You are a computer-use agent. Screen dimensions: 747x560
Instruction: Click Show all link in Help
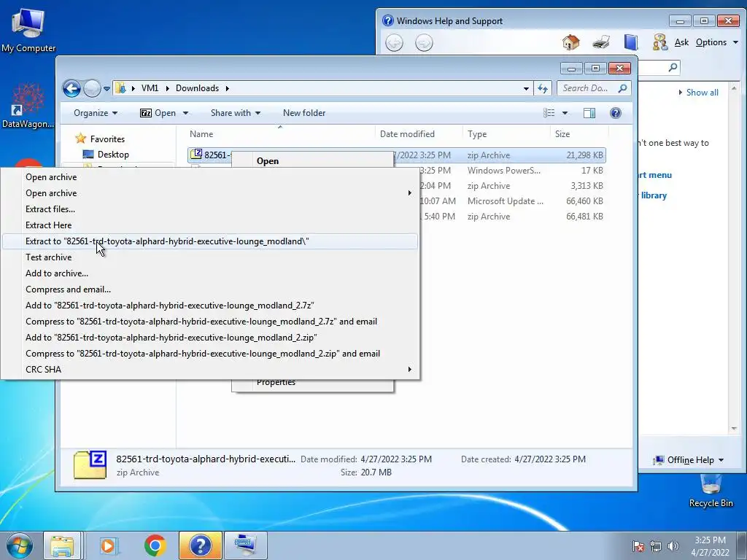tap(702, 93)
